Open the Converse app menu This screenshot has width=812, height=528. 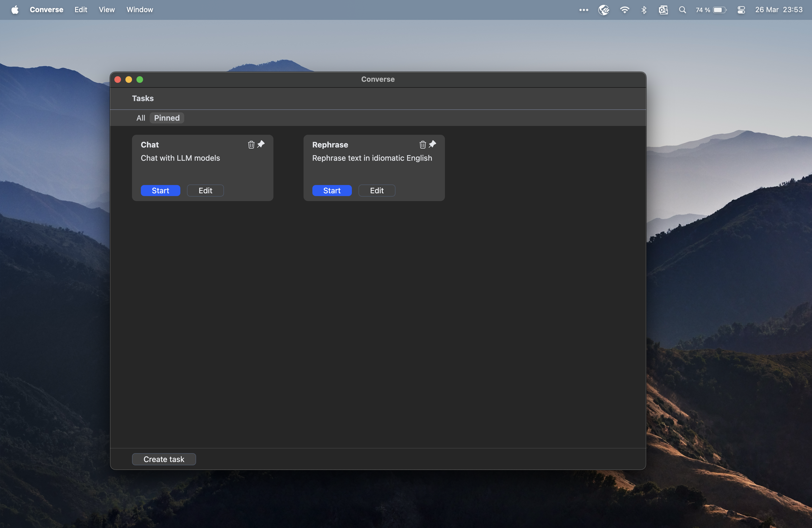(46, 10)
